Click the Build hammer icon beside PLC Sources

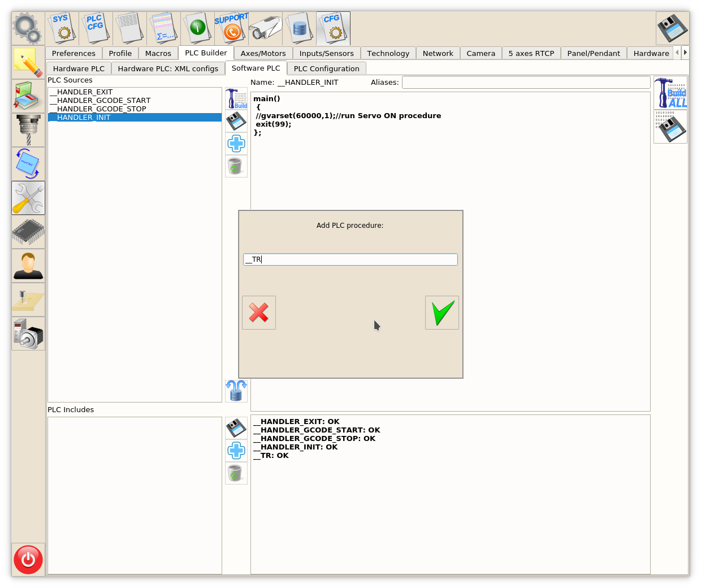pyautogui.click(x=236, y=98)
